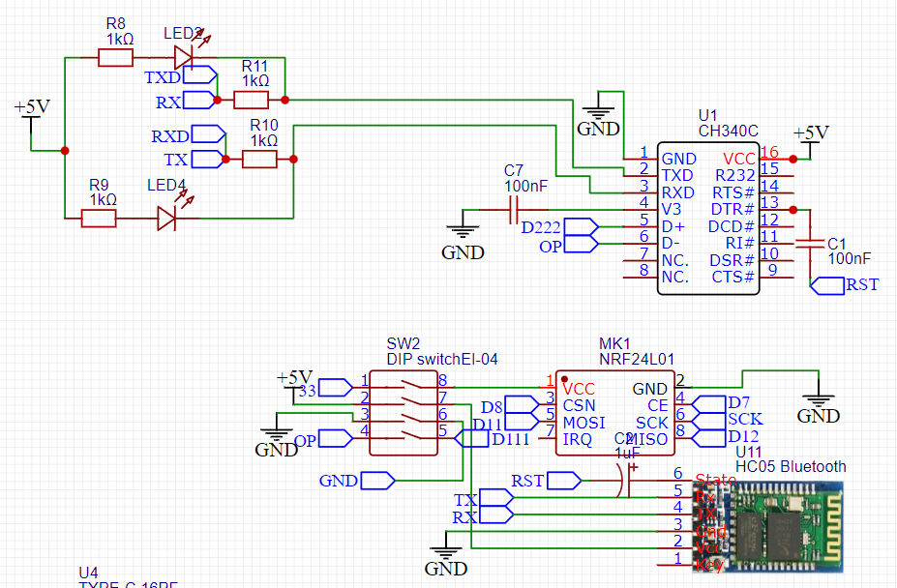Click the D8 net port at CSN
897x588 pixels.
click(x=523, y=404)
